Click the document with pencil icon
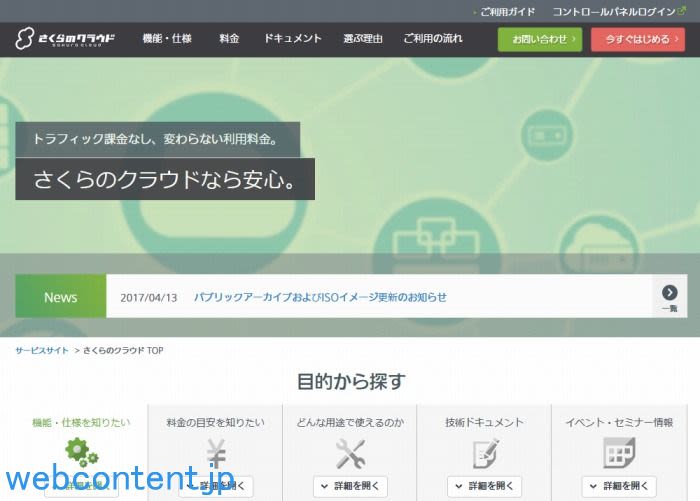Viewport: 700px width, 501px height. point(485,453)
